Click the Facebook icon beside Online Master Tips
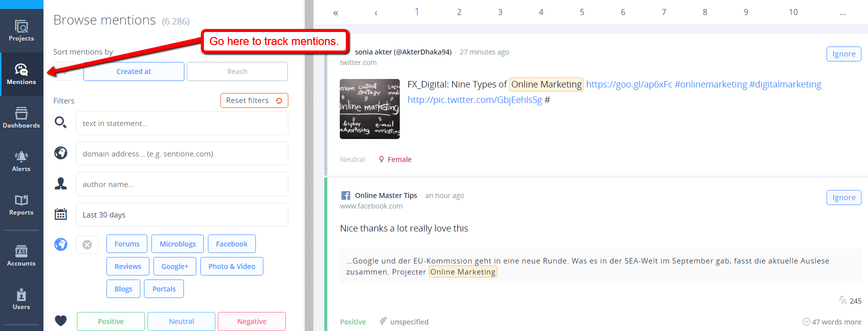 [345, 195]
